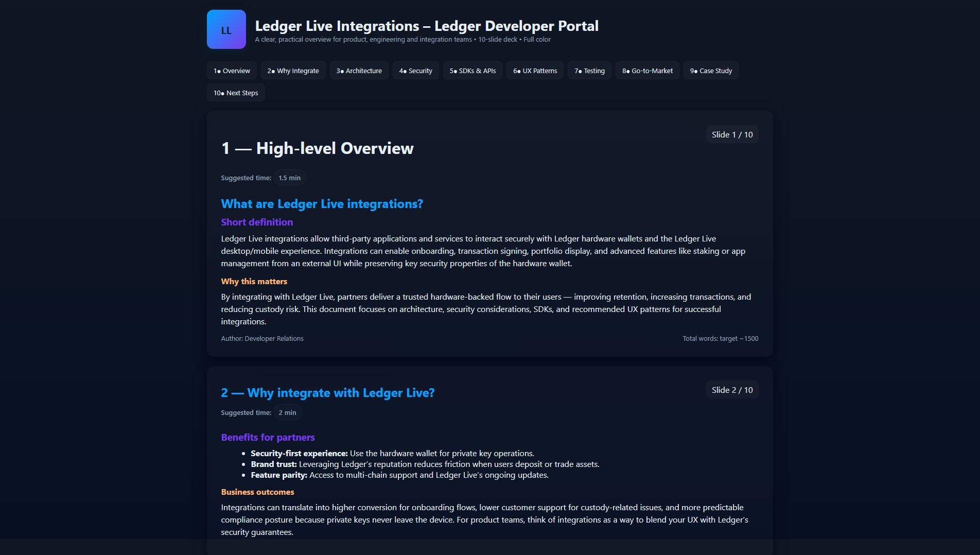This screenshot has width=980, height=555.
Task: Click the 'Feature parity' bullet
Action: (399, 475)
